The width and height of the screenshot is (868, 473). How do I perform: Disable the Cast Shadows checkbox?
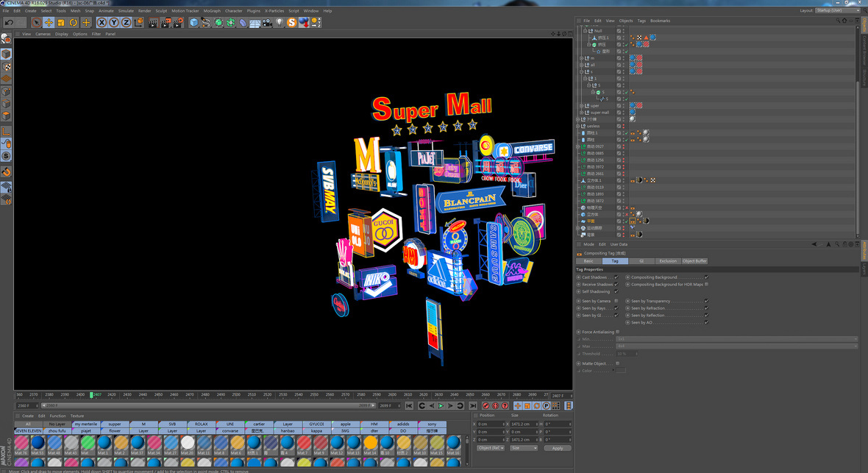coord(616,277)
